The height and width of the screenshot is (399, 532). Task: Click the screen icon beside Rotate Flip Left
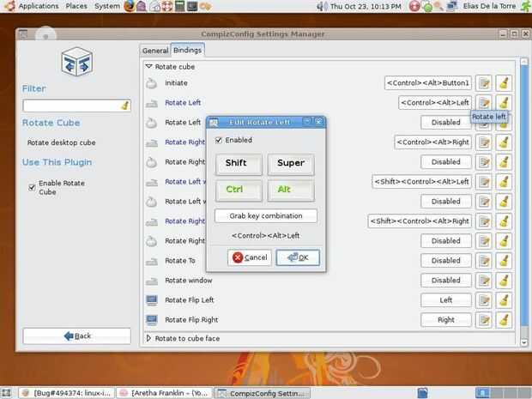click(x=152, y=300)
